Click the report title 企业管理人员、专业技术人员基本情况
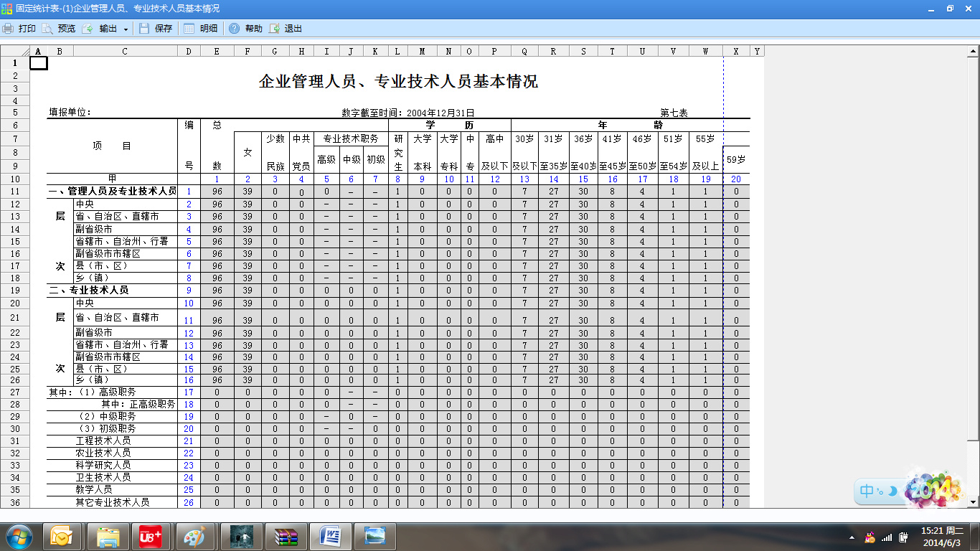This screenshot has height=551, width=980. (398, 81)
